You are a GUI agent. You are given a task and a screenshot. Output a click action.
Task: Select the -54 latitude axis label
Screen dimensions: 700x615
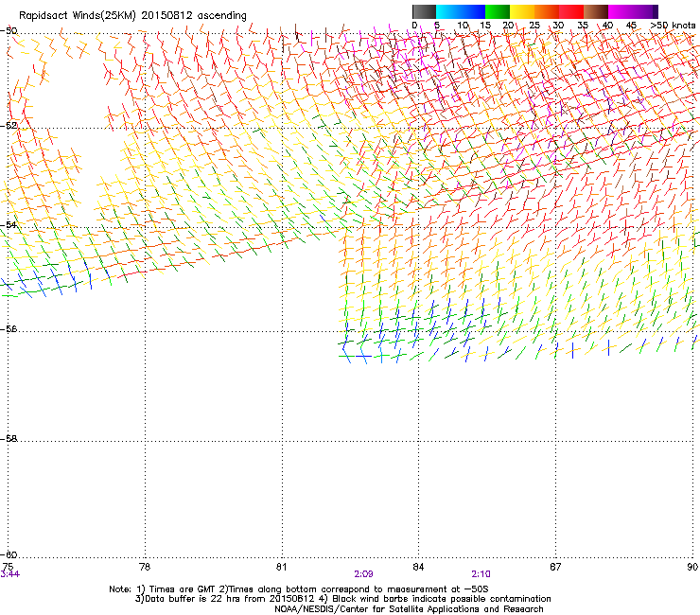pos(9,224)
